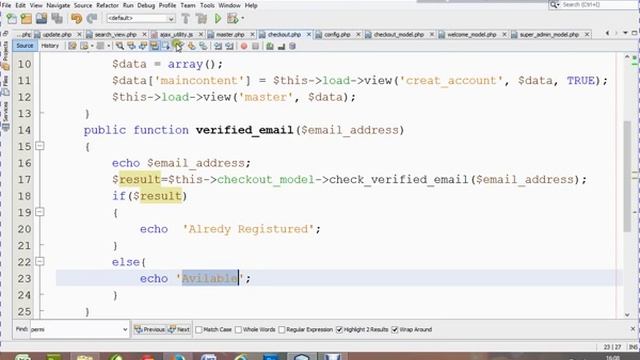Create a new project from main toolbar
This screenshot has height=360, width=640.
click(x=26, y=18)
